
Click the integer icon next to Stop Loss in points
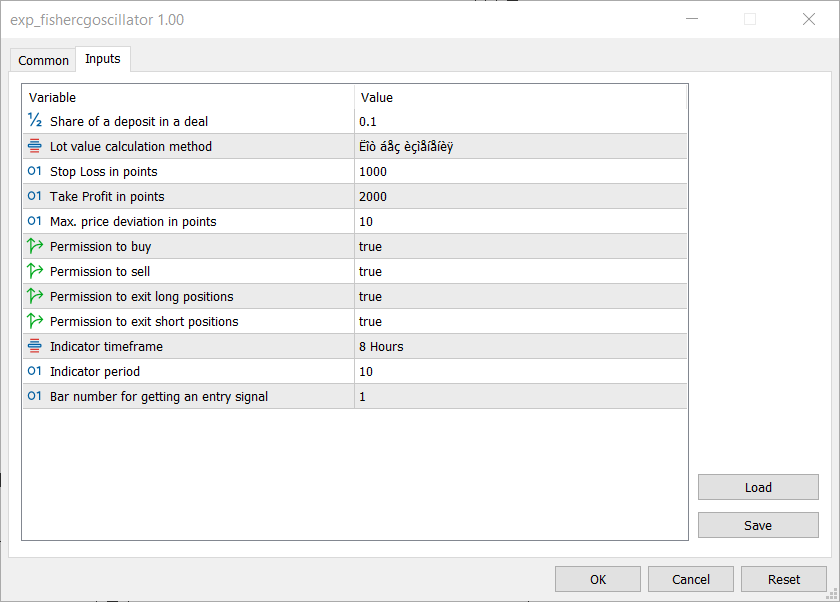(x=35, y=171)
